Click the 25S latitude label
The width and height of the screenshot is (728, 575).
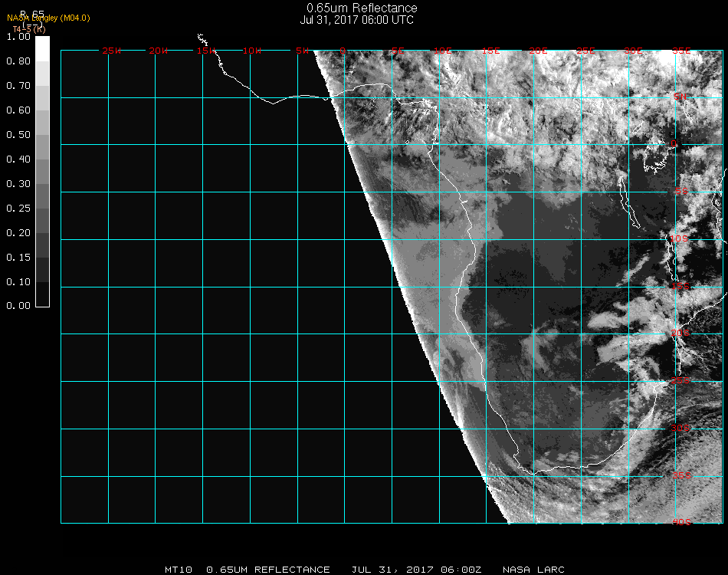pyautogui.click(x=680, y=380)
